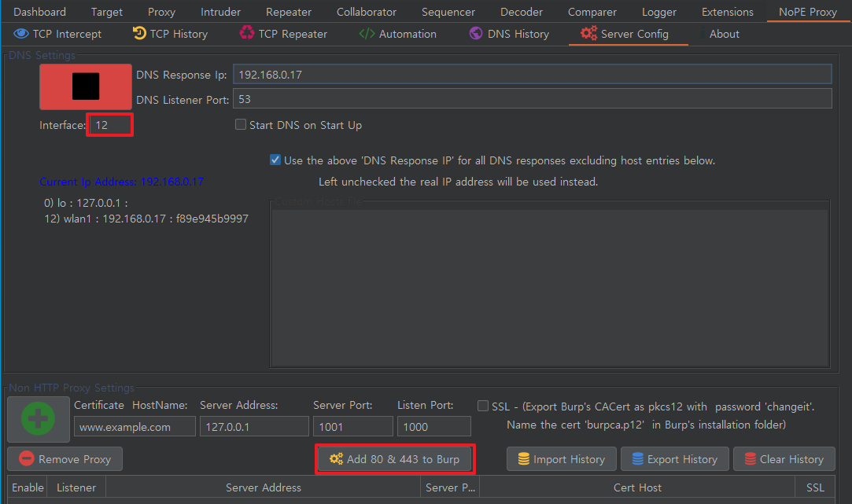Click red minus icon on Remove Proxy

[x=26, y=458]
